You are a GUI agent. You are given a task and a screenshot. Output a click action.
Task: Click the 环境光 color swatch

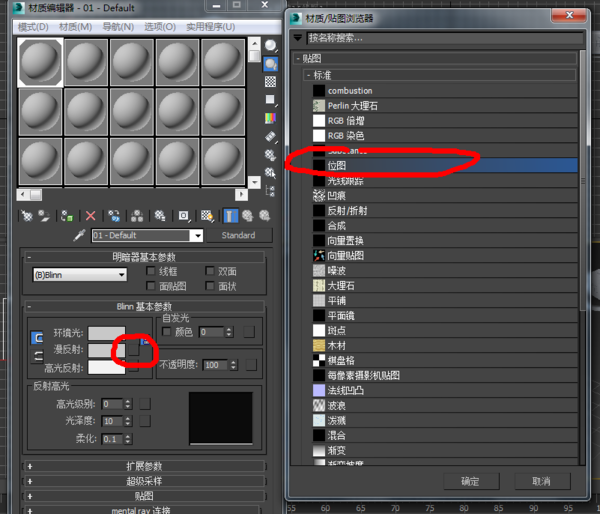tap(107, 333)
